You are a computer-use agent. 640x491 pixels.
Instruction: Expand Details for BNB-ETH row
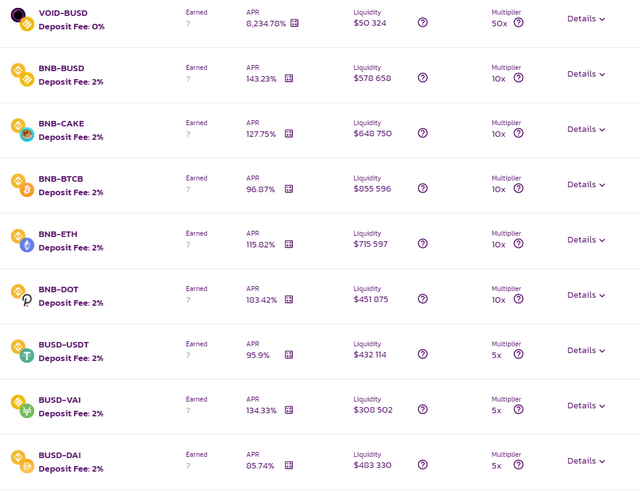tap(586, 240)
